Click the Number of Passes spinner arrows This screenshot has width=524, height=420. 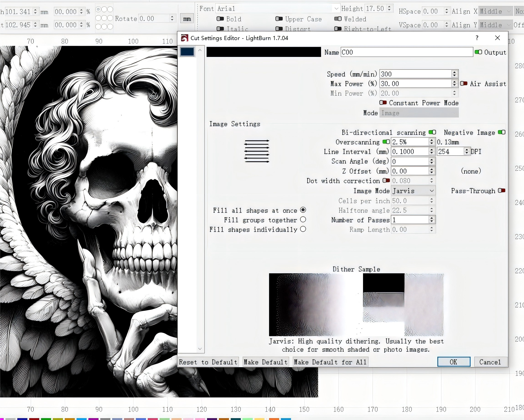click(x=432, y=220)
